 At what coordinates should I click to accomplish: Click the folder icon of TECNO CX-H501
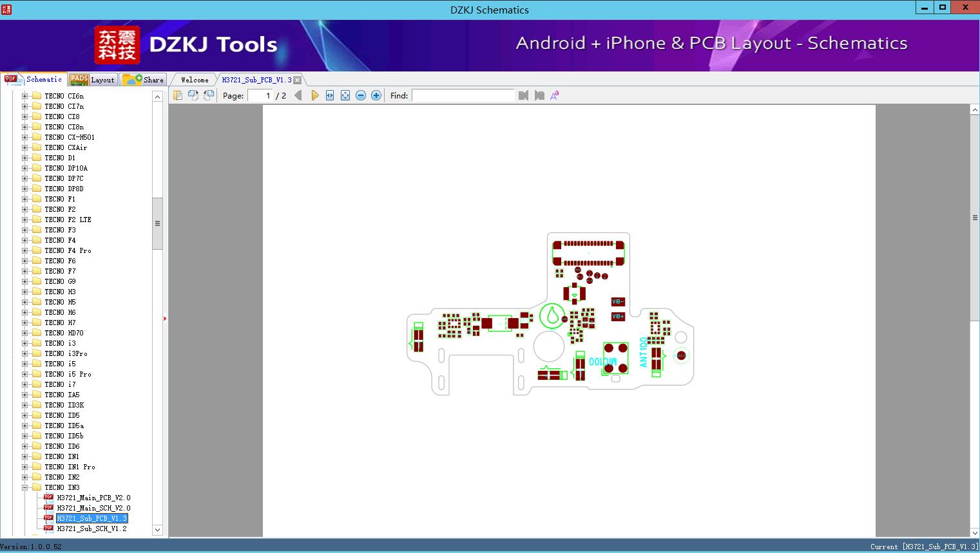click(37, 137)
